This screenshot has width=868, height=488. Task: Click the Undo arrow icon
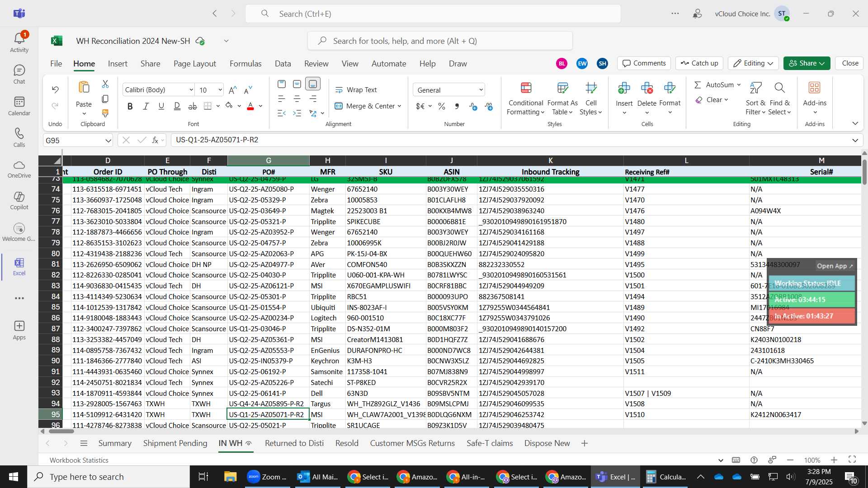point(55,89)
